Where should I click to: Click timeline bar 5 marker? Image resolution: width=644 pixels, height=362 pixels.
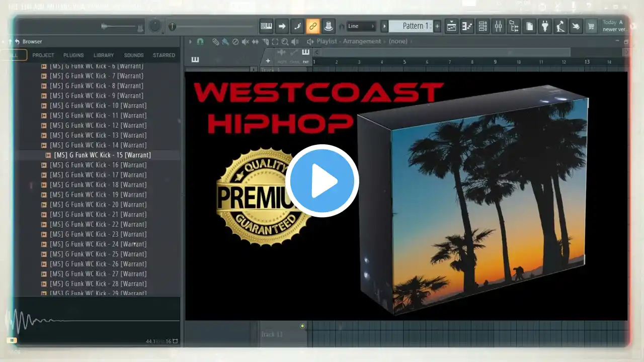(x=405, y=62)
